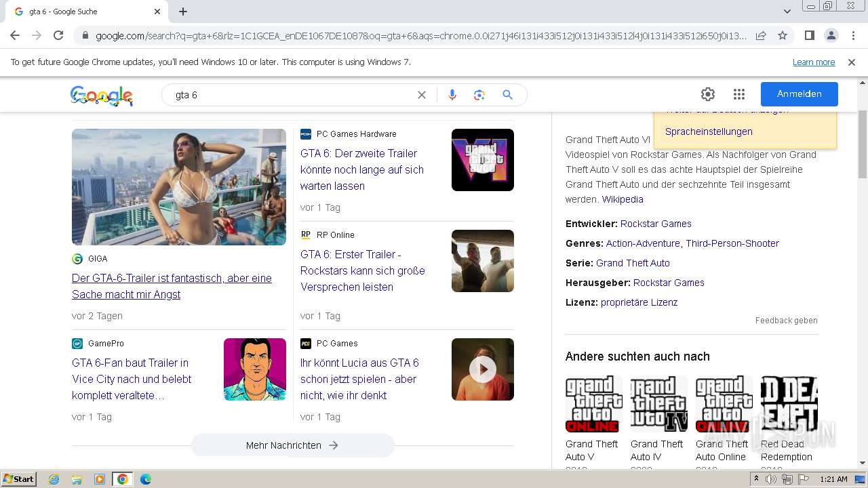This screenshot has height=488, width=868.
Task: Open Chrome three-dot menu
Action: (852, 35)
